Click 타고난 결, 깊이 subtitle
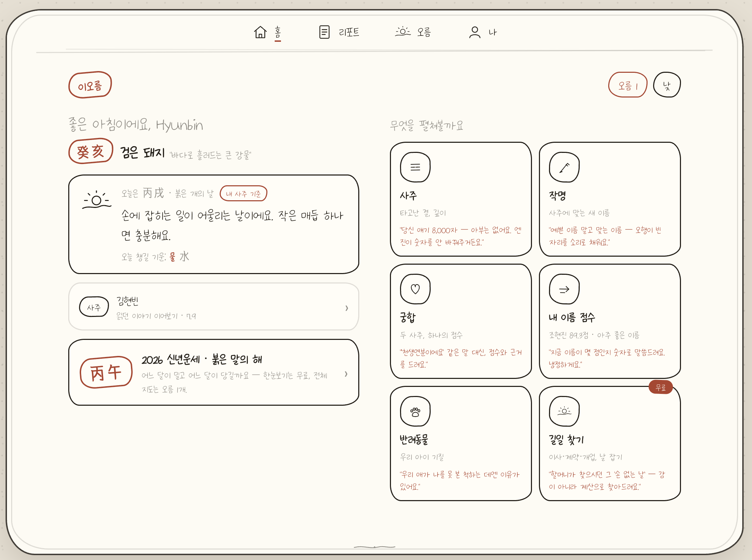Screen dimensions: 752x560 [423, 213]
